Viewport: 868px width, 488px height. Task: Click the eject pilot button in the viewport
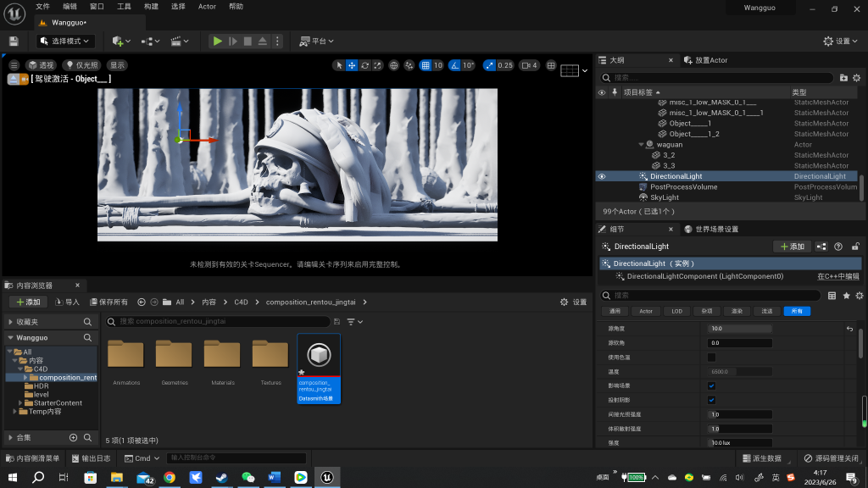click(x=14, y=80)
